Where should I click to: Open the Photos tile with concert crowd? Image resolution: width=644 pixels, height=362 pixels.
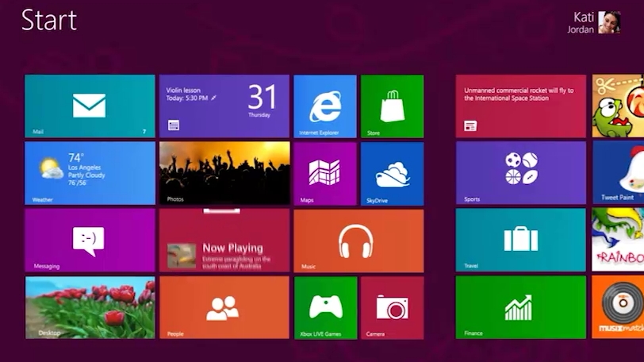click(224, 173)
